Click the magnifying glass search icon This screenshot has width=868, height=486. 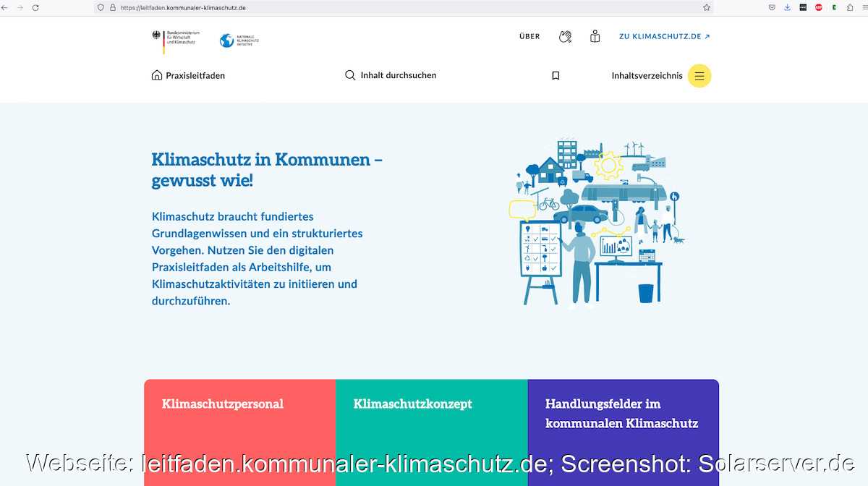coord(350,75)
